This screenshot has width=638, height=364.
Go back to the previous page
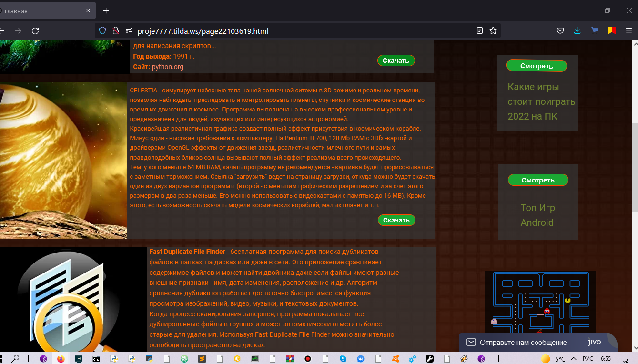[x=2, y=31]
